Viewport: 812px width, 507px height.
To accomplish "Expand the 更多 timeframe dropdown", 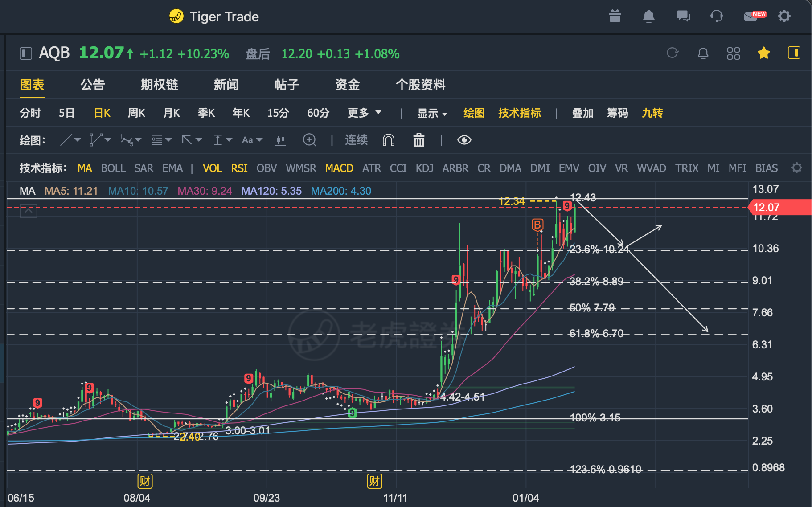I will (364, 113).
